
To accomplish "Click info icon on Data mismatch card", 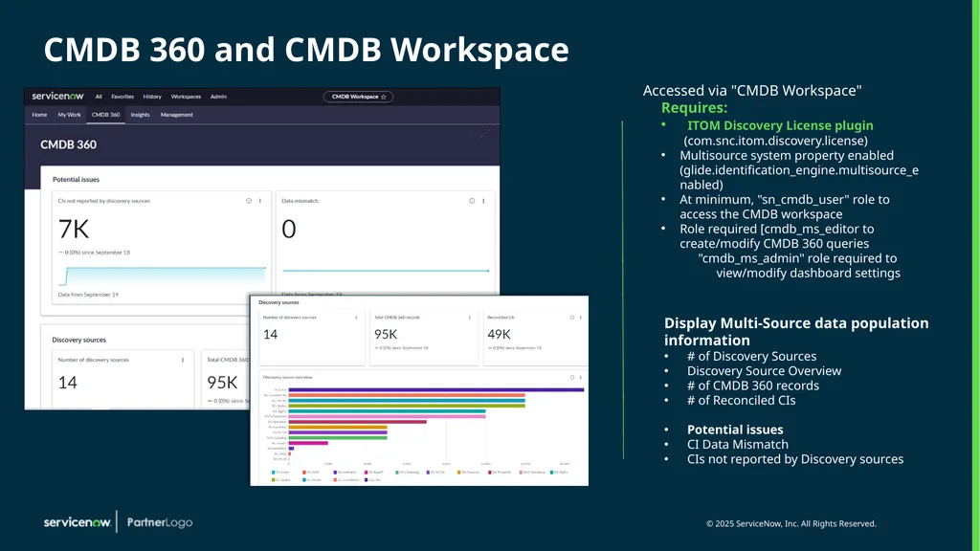I will 472,201.
